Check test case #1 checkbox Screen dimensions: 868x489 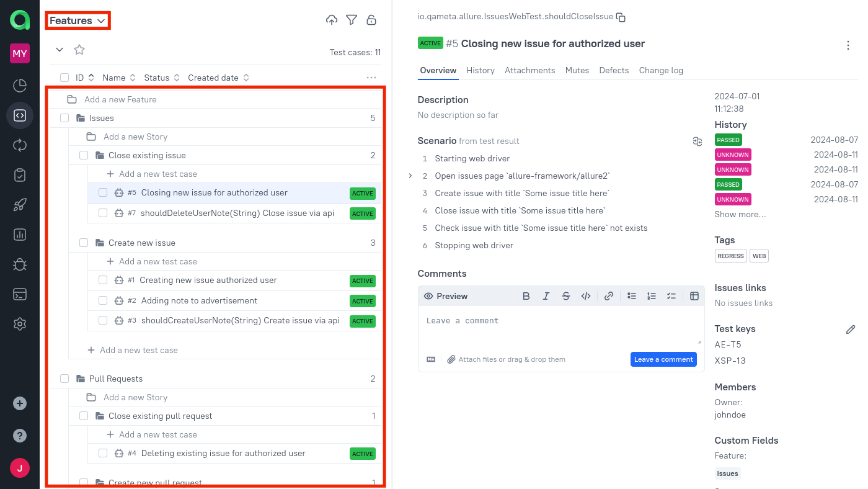coord(103,280)
